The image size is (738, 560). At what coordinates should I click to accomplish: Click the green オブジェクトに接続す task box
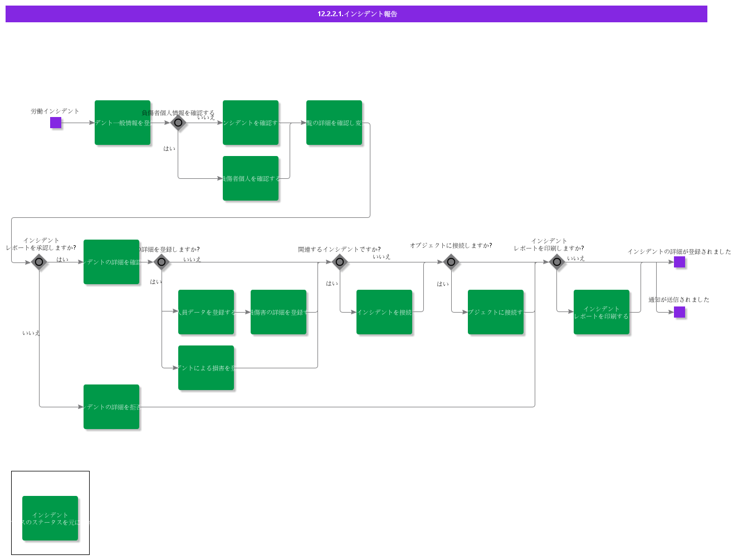(x=496, y=312)
